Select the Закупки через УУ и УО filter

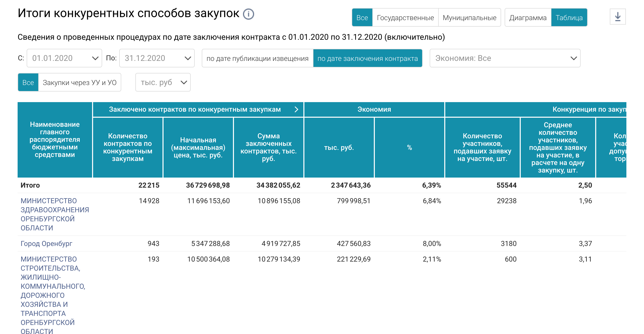(x=79, y=82)
